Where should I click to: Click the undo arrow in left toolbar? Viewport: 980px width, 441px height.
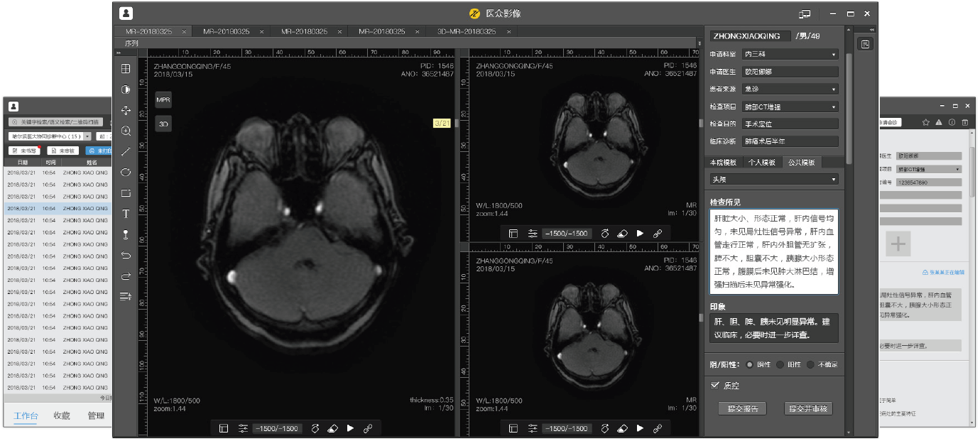[x=126, y=255]
